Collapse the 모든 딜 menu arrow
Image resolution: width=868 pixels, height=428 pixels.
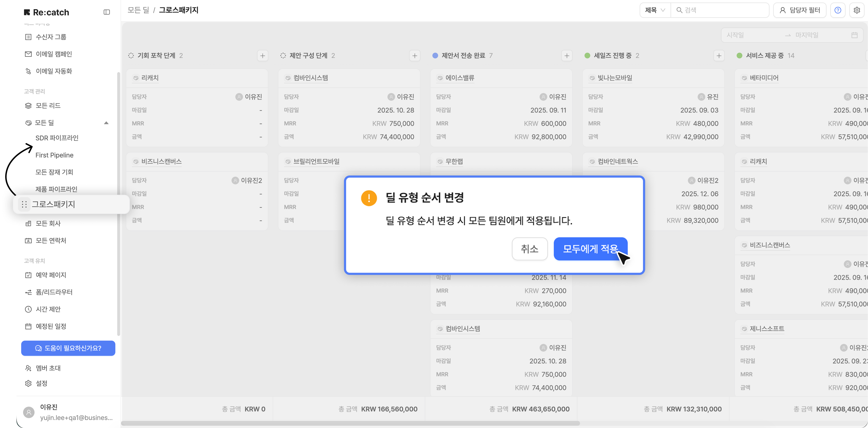(x=106, y=123)
